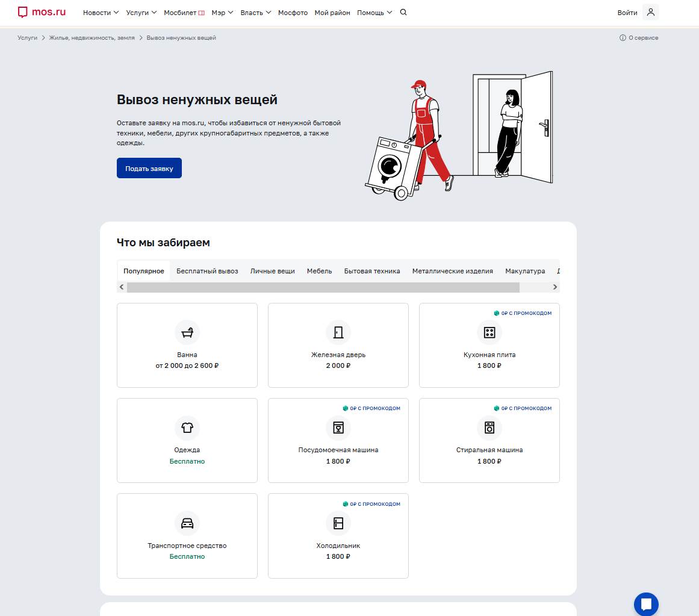The image size is (699, 616).
Task: Click the iron door icon
Action: pyautogui.click(x=338, y=332)
